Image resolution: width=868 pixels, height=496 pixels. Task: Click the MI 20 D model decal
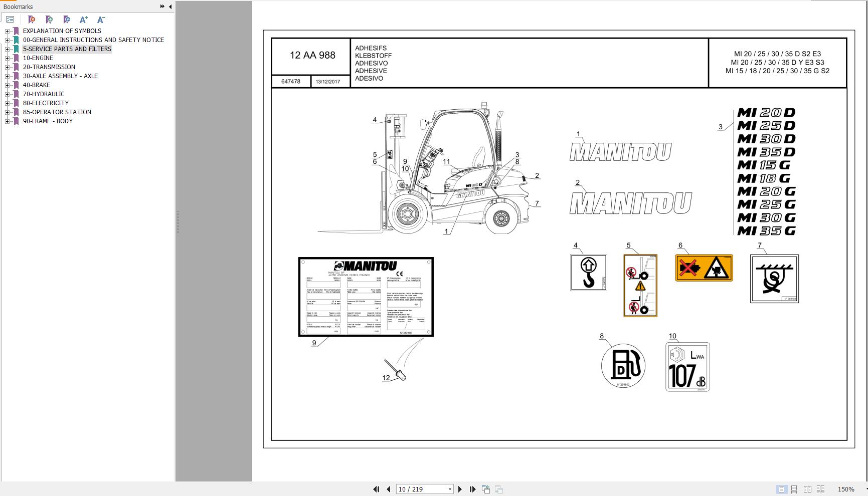click(766, 113)
